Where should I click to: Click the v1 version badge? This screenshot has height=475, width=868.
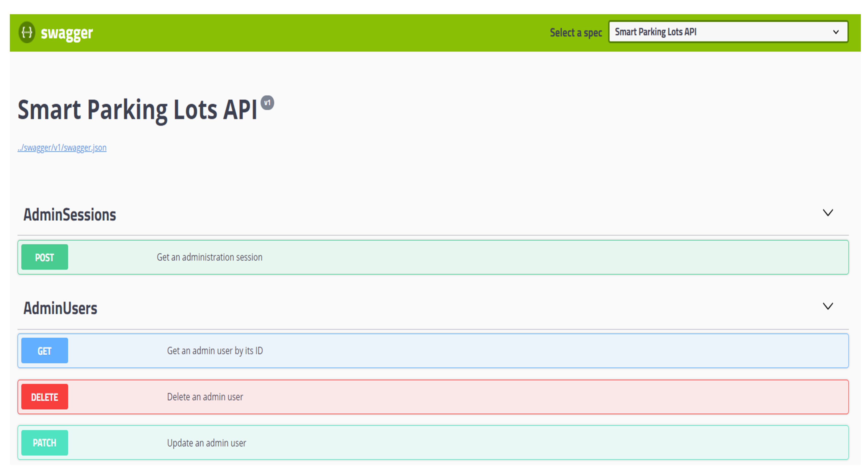[267, 103]
